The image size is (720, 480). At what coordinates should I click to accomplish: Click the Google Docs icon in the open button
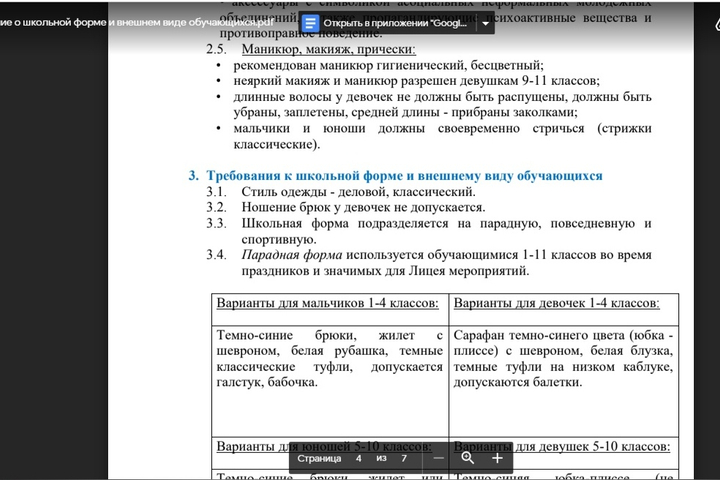(310, 23)
